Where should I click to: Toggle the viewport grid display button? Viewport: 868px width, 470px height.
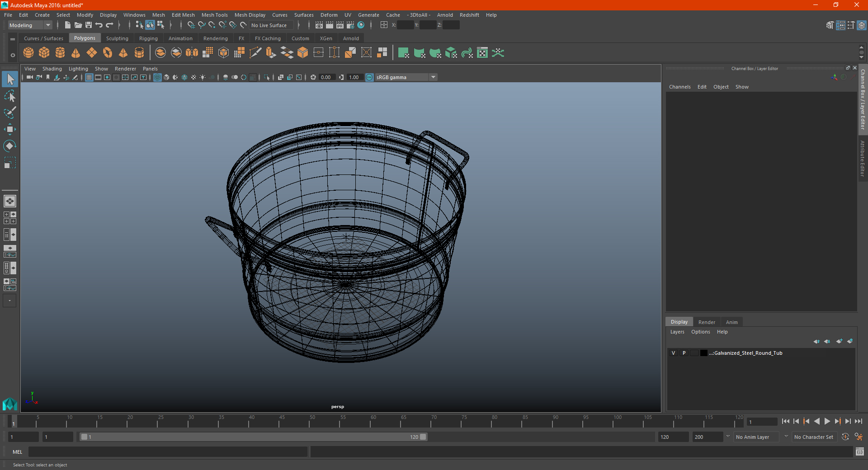pyautogui.click(x=89, y=77)
